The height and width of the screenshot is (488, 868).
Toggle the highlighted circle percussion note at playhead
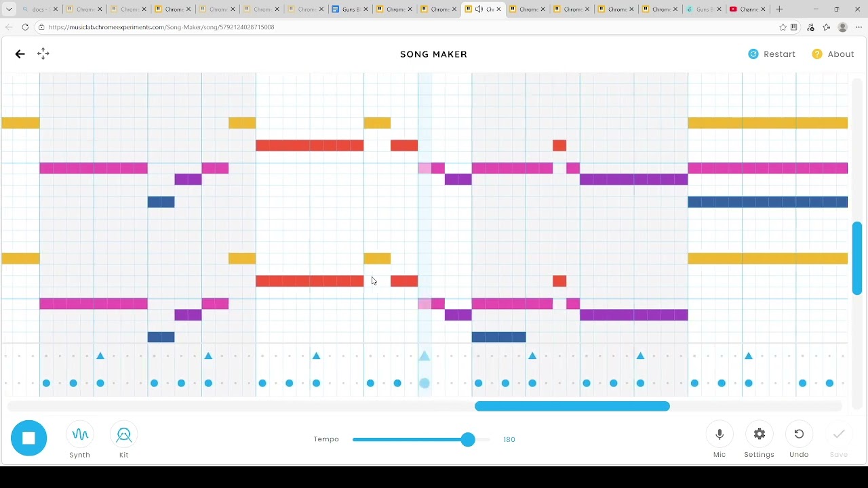425,384
